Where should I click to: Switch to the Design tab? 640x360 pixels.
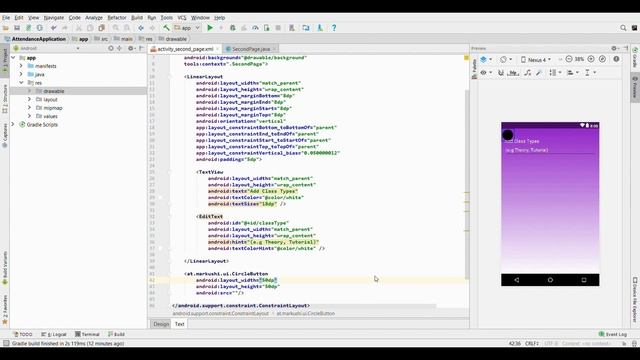[161, 324]
